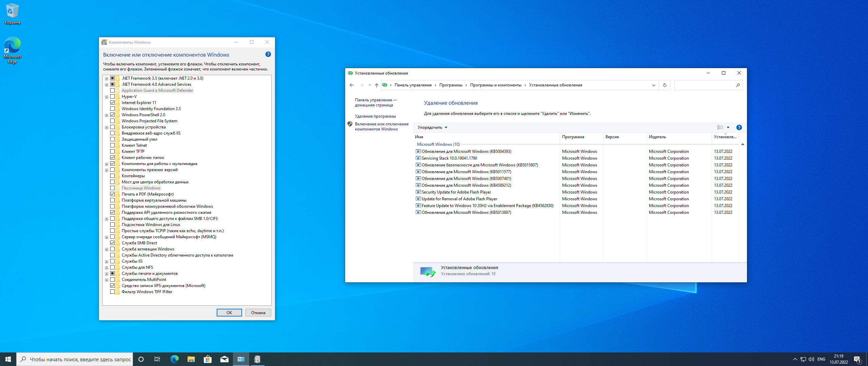
Task: Expand Windows PowerShell 2.0 node
Action: point(106,115)
